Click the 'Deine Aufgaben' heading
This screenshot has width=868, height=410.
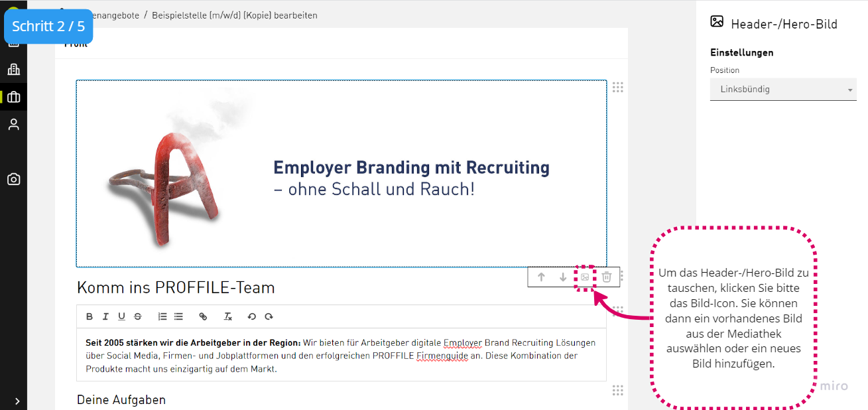[x=121, y=399]
